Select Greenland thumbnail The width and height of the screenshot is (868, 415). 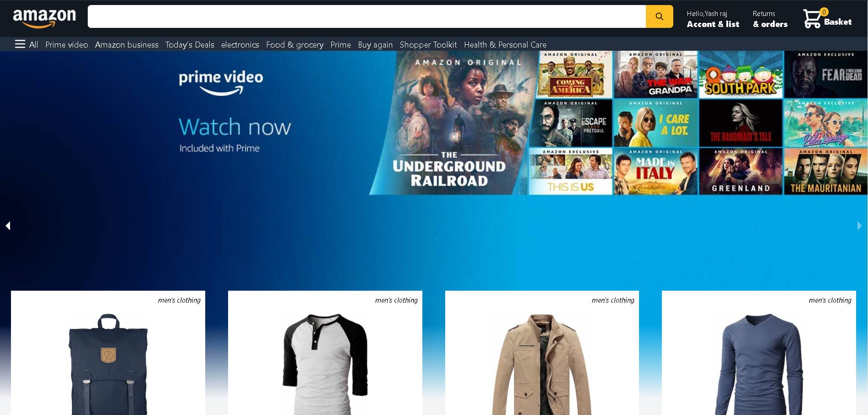(x=741, y=171)
